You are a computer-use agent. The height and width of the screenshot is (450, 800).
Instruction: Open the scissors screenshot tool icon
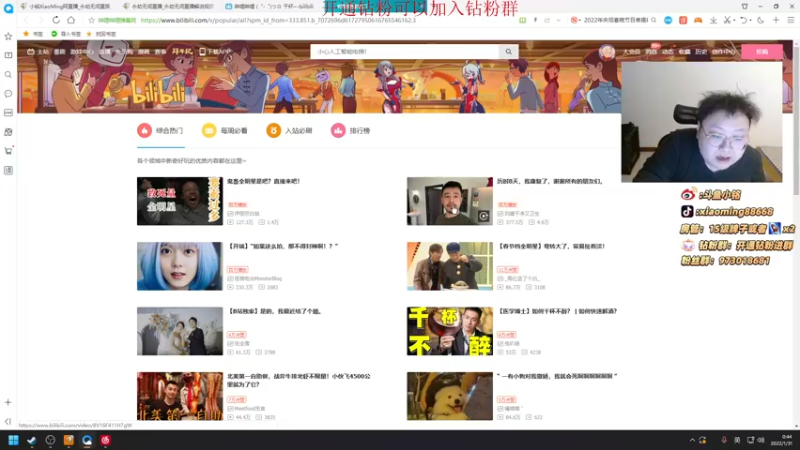[x=727, y=20]
